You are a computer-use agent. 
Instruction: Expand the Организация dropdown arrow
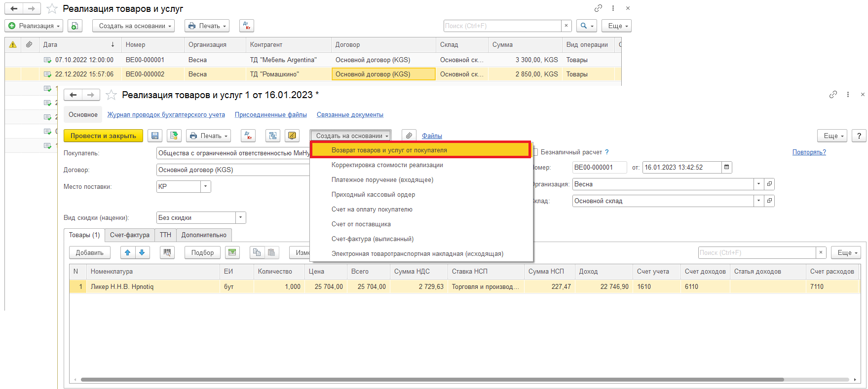pyautogui.click(x=758, y=184)
